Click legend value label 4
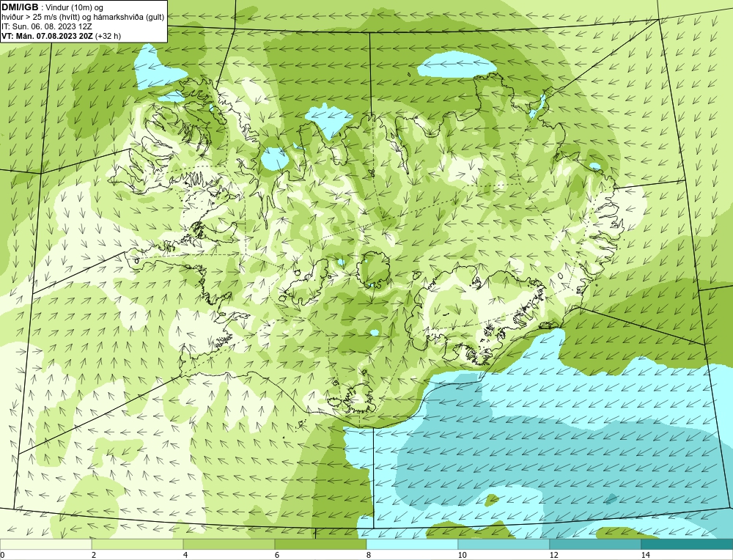The width and height of the screenshot is (733, 560). coord(185,555)
